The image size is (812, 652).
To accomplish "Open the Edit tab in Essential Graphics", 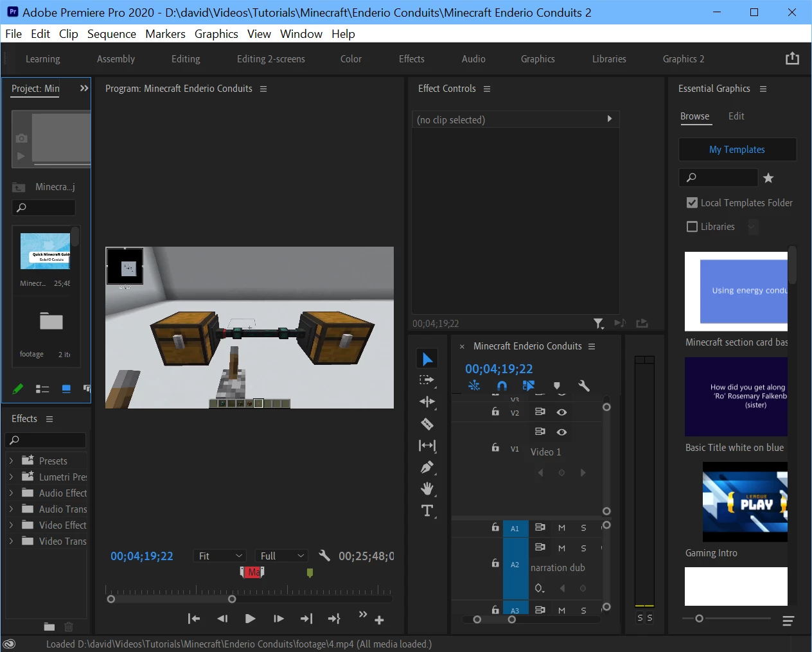I will coord(736,116).
